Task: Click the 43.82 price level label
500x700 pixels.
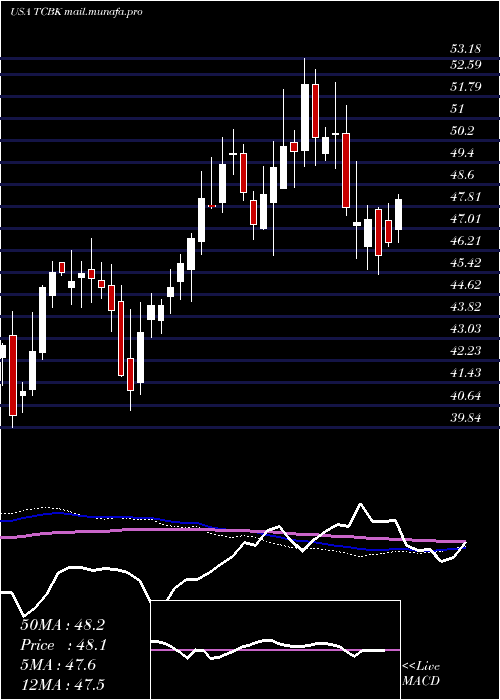Action: point(465,307)
